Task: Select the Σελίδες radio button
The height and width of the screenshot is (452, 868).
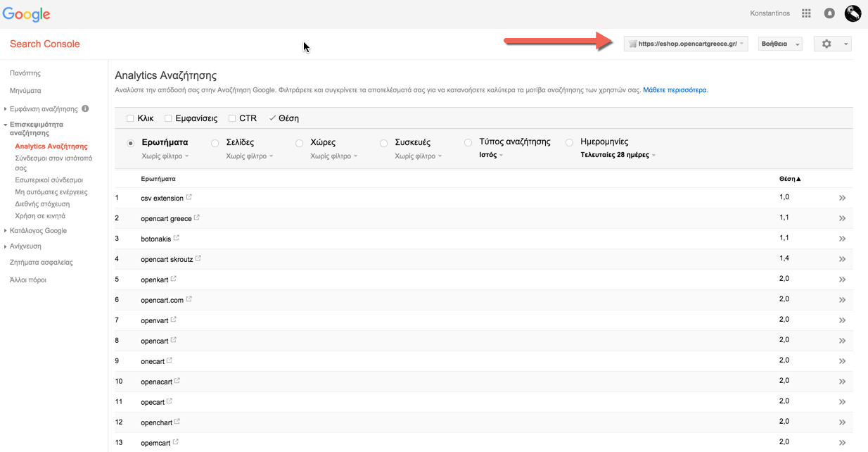Action: tap(215, 143)
